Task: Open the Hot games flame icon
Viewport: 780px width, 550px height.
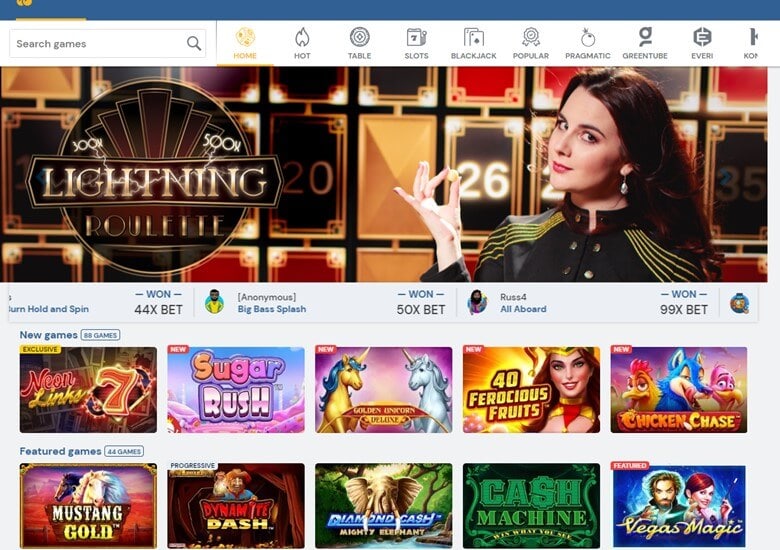Action: click(x=302, y=37)
